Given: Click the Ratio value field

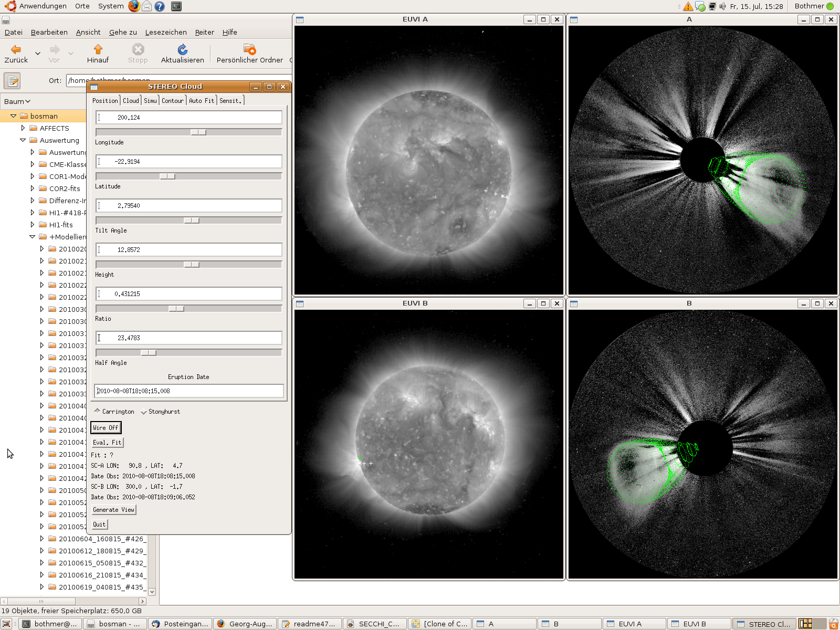Looking at the screenshot, I should pos(189,294).
